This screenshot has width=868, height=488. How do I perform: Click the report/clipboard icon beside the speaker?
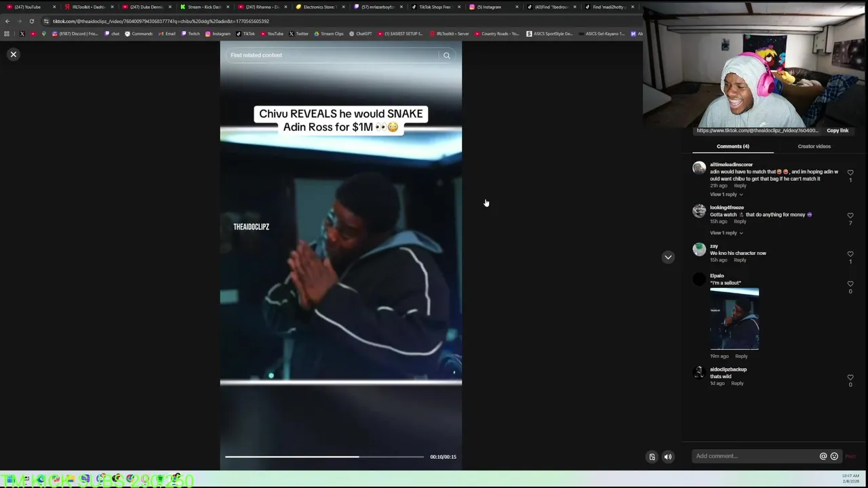[652, 457]
